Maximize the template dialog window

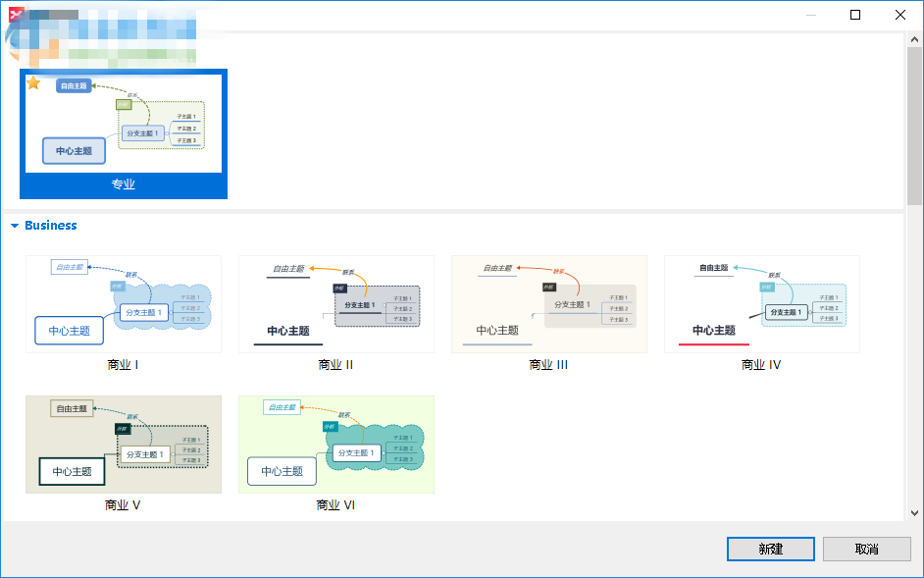(855, 15)
